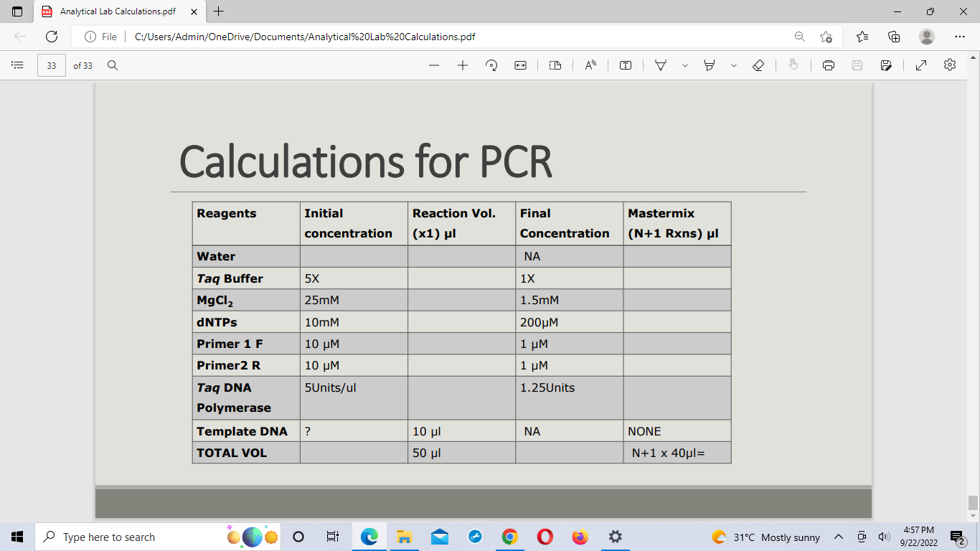The height and width of the screenshot is (551, 980).
Task: Toggle page search with magnifier icon
Action: click(x=111, y=65)
